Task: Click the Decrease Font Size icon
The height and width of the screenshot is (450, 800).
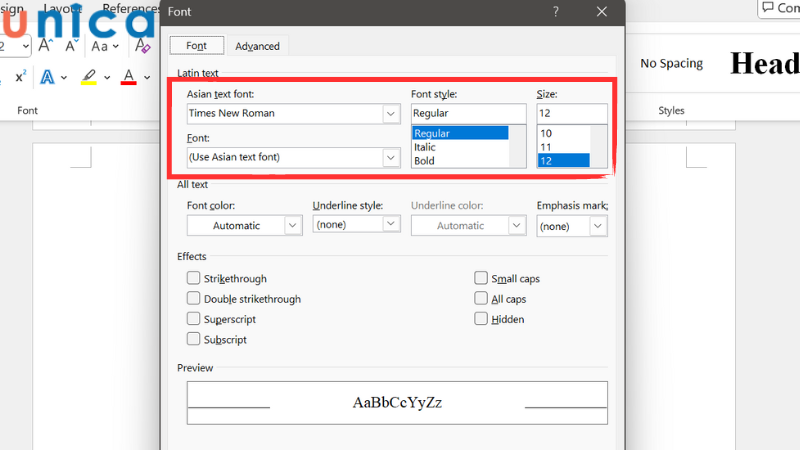Action: (71, 46)
